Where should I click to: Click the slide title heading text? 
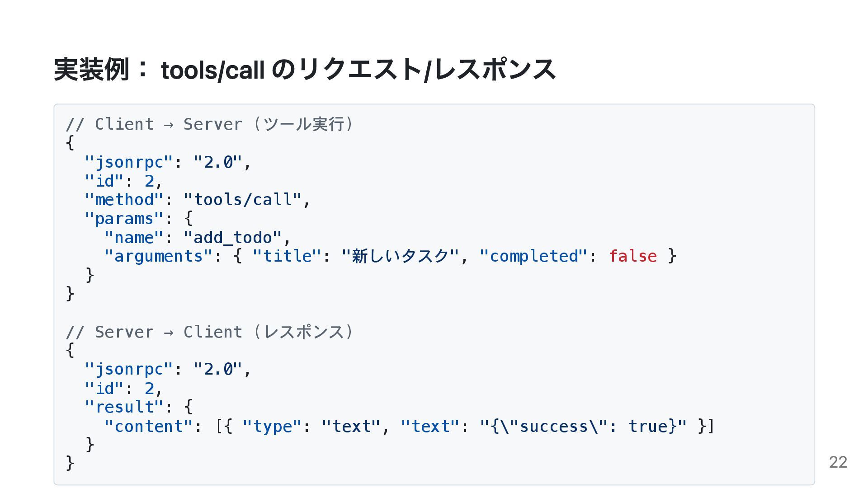pyautogui.click(x=305, y=70)
